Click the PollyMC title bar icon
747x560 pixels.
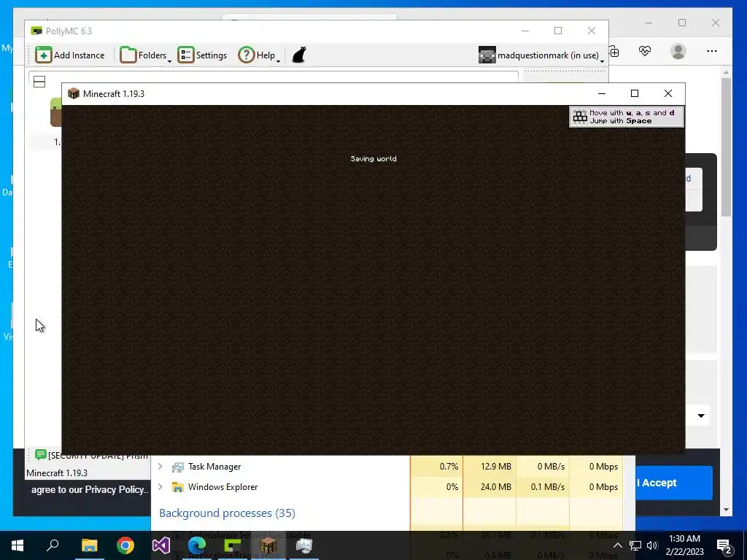36,31
